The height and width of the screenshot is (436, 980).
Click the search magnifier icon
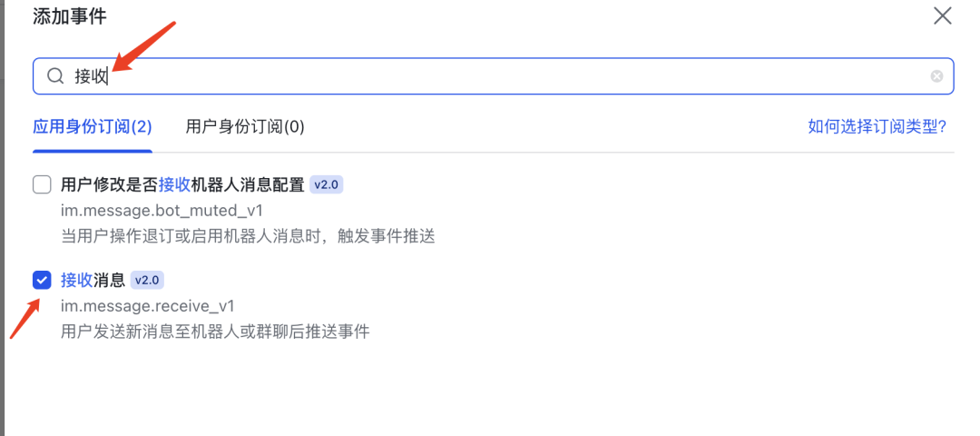[56, 76]
